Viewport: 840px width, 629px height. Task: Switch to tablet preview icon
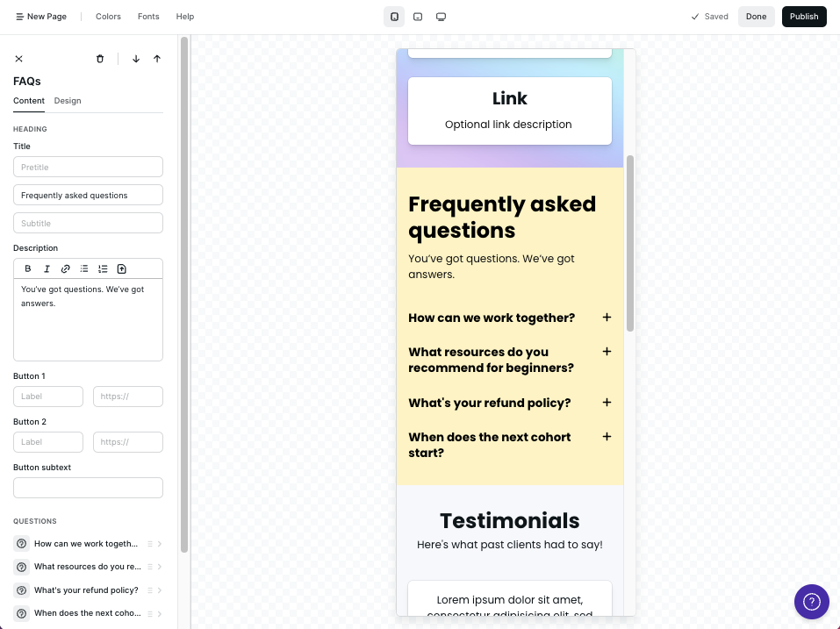click(418, 17)
